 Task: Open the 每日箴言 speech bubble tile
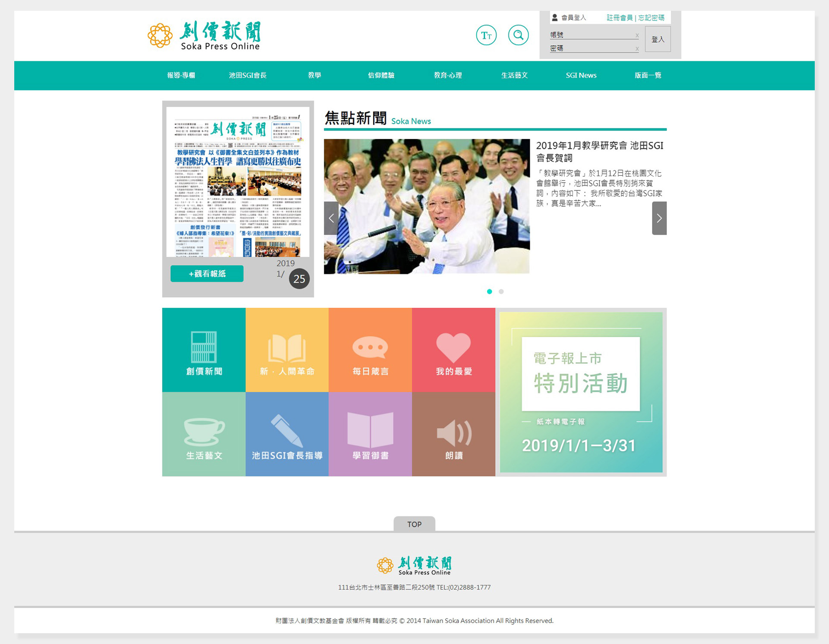370,350
